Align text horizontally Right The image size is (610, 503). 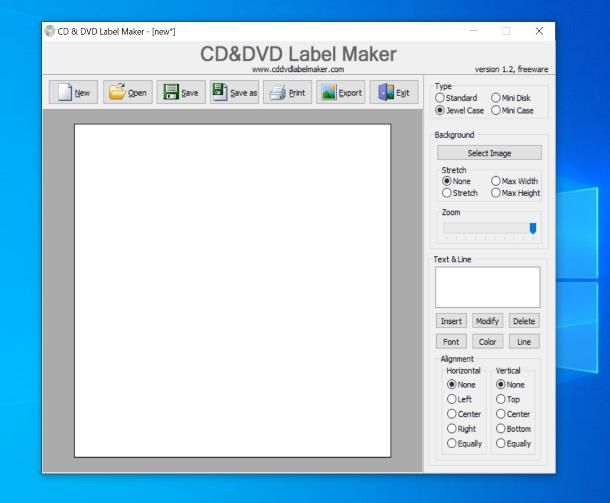[462, 429]
